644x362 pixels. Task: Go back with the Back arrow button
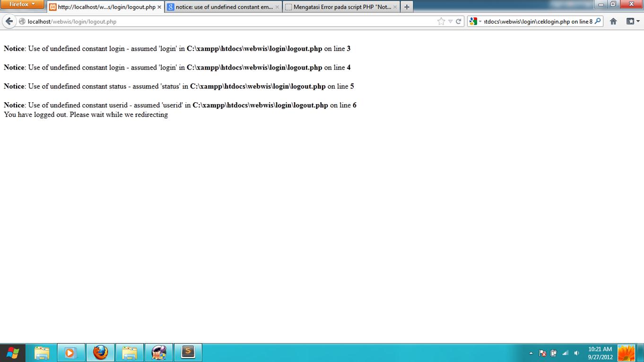tap(9, 21)
